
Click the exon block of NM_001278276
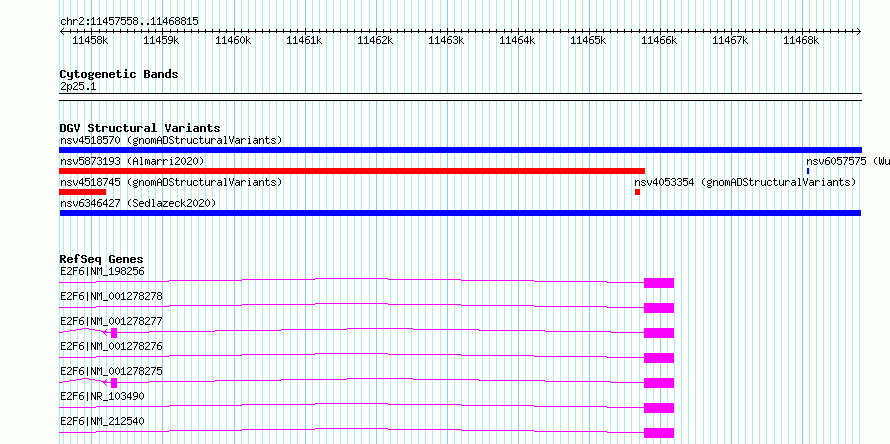point(659,358)
